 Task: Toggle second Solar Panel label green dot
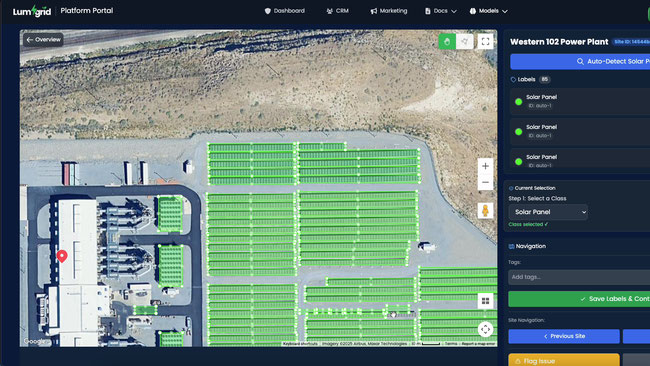pyautogui.click(x=519, y=131)
